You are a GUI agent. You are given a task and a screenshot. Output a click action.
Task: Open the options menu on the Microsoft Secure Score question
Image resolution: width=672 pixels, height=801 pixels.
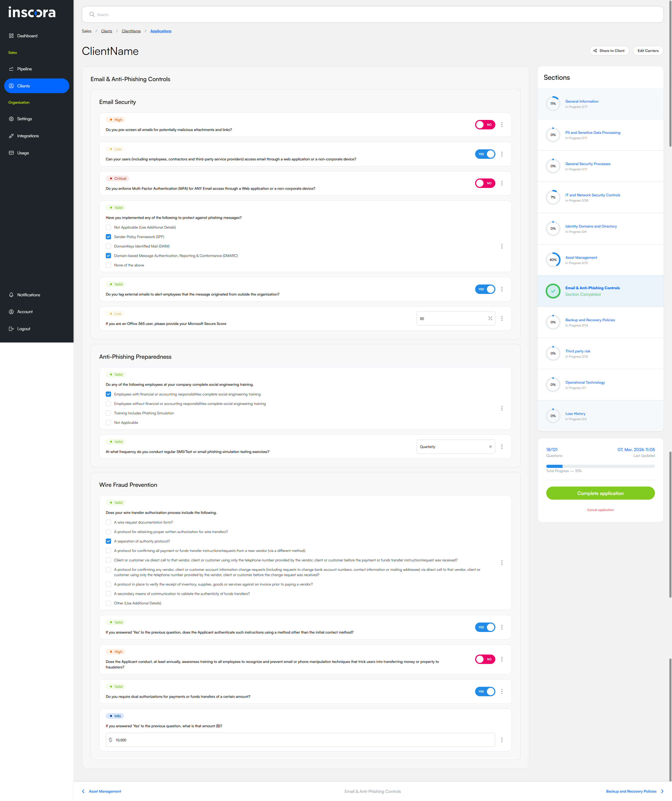pyautogui.click(x=502, y=318)
